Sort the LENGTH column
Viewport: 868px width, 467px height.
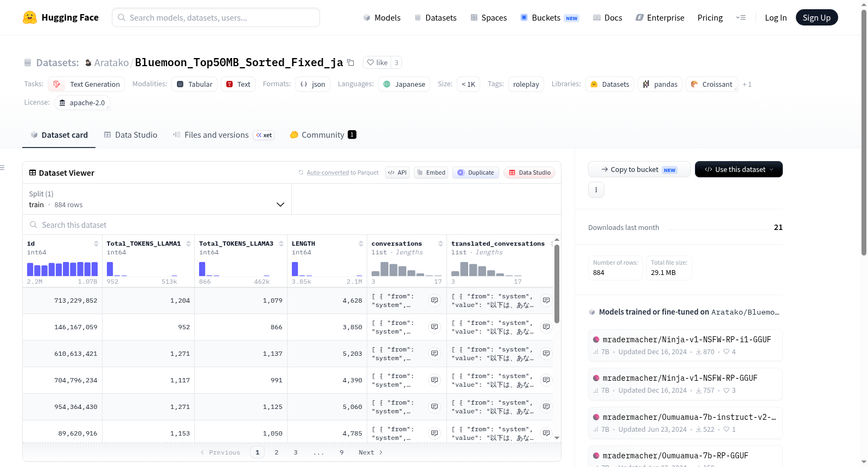pos(361,244)
